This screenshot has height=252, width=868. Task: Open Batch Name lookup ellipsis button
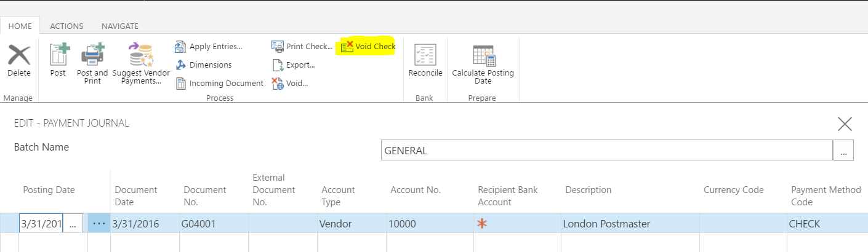click(843, 151)
